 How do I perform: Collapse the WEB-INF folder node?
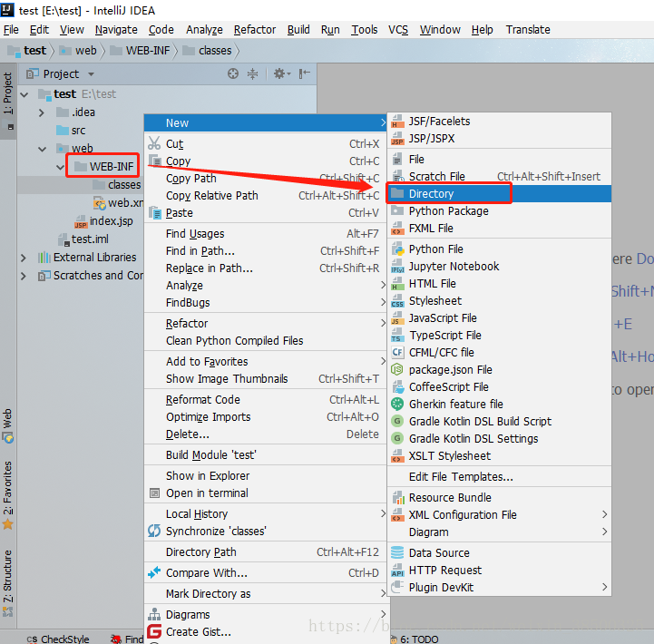60,167
